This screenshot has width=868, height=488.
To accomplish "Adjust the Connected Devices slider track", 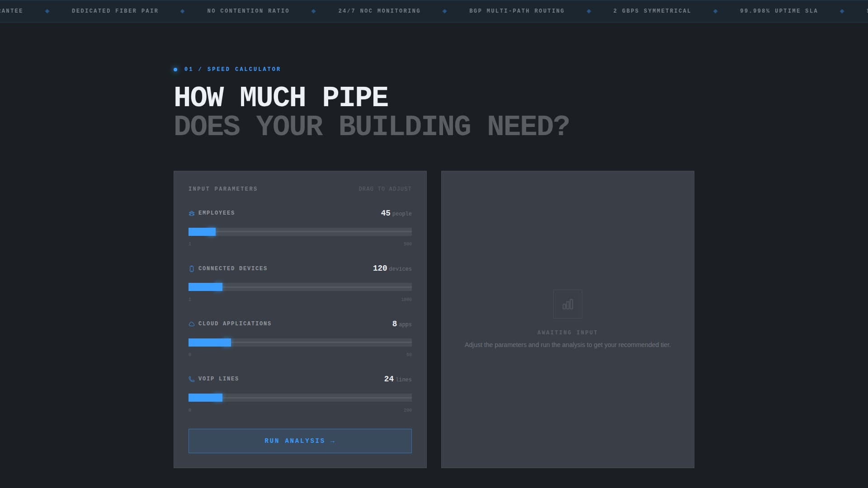I will pyautogui.click(x=300, y=287).
